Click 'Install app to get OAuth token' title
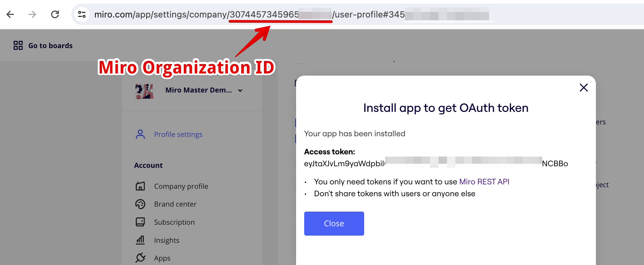644x265 pixels. (446, 108)
